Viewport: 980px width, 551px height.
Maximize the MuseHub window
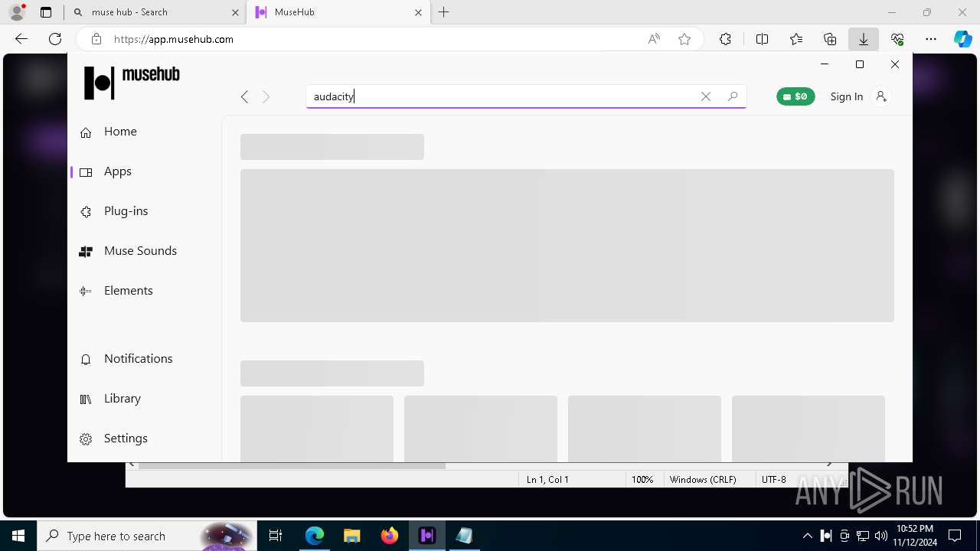[860, 64]
